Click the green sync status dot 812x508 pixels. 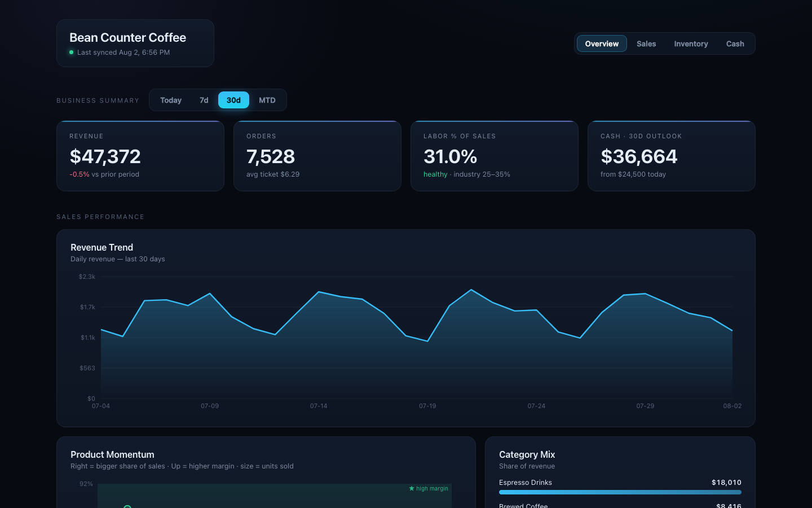pyautogui.click(x=72, y=52)
